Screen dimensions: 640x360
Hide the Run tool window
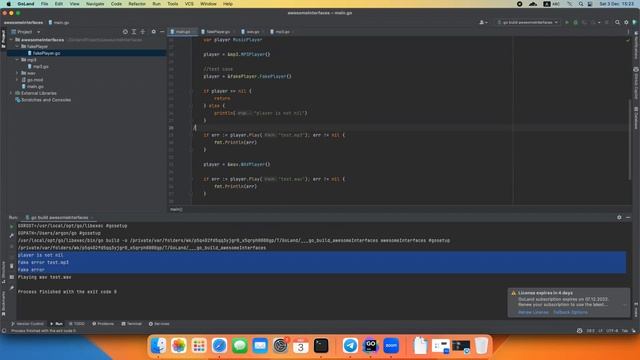click(628, 218)
